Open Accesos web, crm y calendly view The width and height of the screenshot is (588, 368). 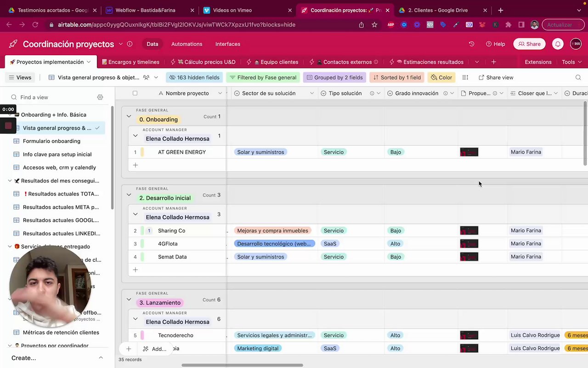tap(59, 167)
